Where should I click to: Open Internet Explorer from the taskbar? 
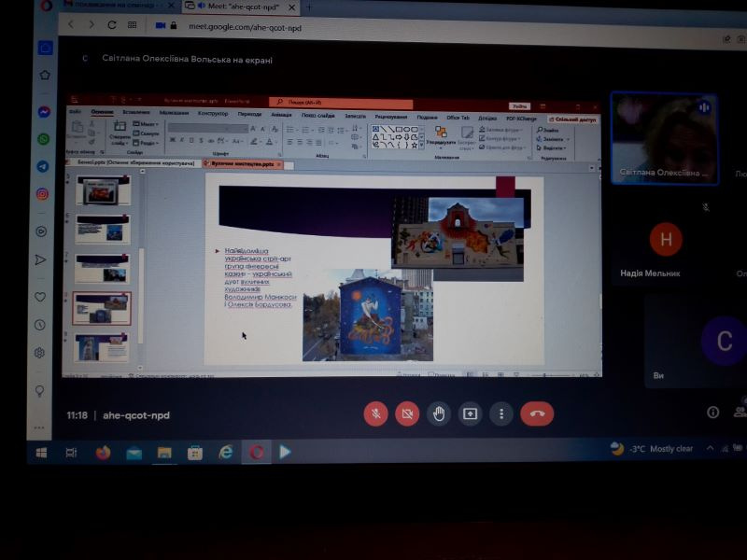[225, 453]
